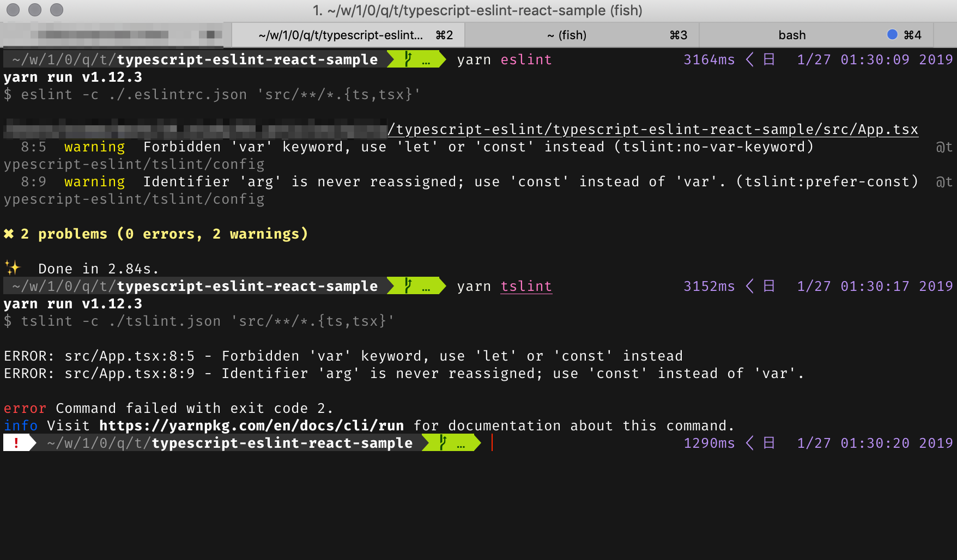
Task: Click the underlined tslint command link
Action: (525, 286)
